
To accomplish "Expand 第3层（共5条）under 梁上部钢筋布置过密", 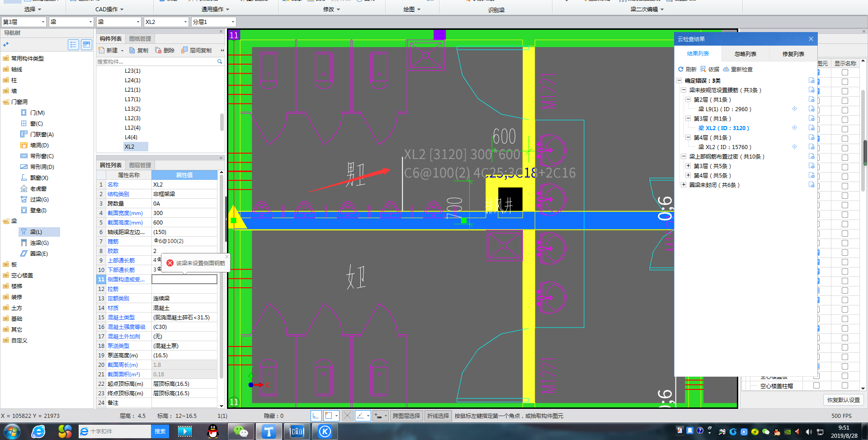I will point(688,166).
